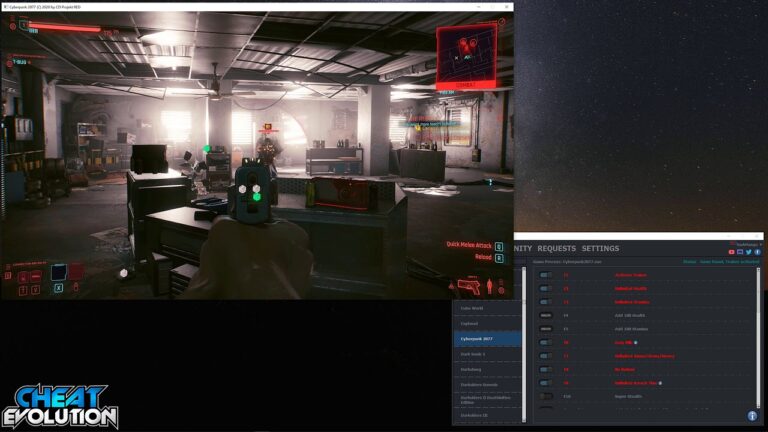Click the X key icon in the game quick-slot HUD

pyautogui.click(x=58, y=288)
